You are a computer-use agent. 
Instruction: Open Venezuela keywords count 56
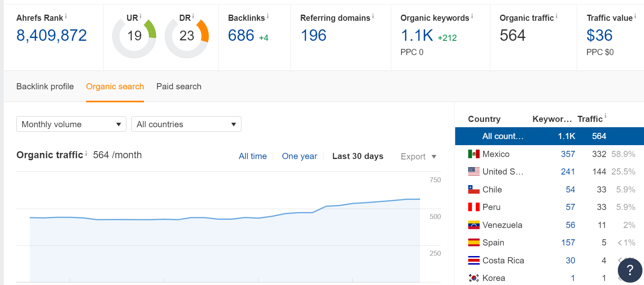coord(570,225)
